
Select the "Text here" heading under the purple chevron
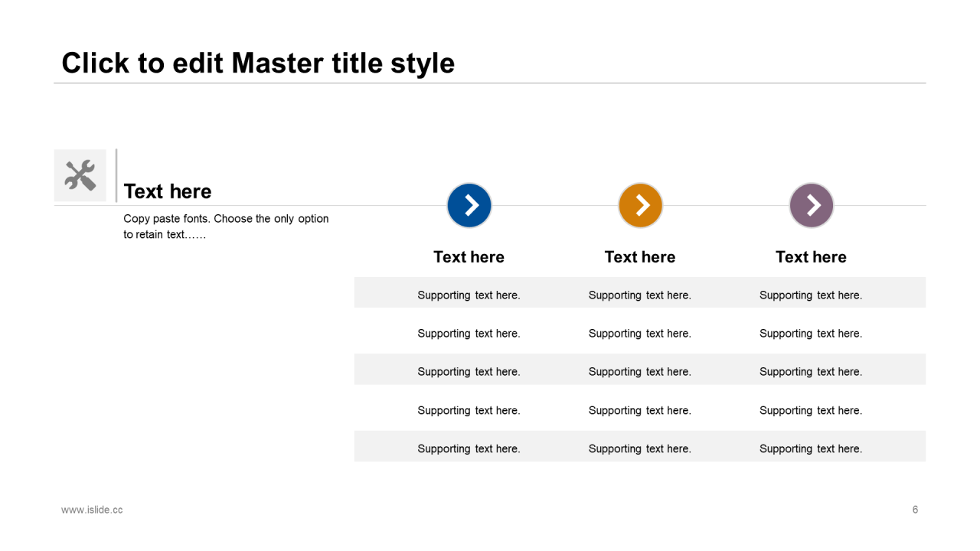coord(811,257)
